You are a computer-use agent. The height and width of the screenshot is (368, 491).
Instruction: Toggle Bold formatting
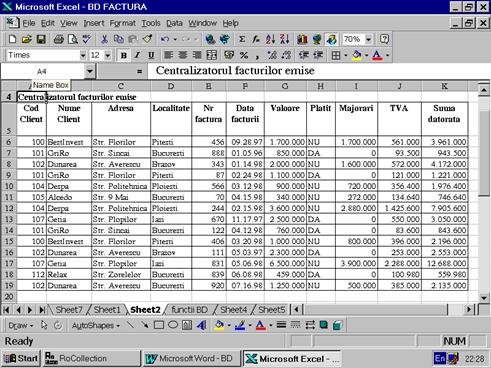point(124,55)
